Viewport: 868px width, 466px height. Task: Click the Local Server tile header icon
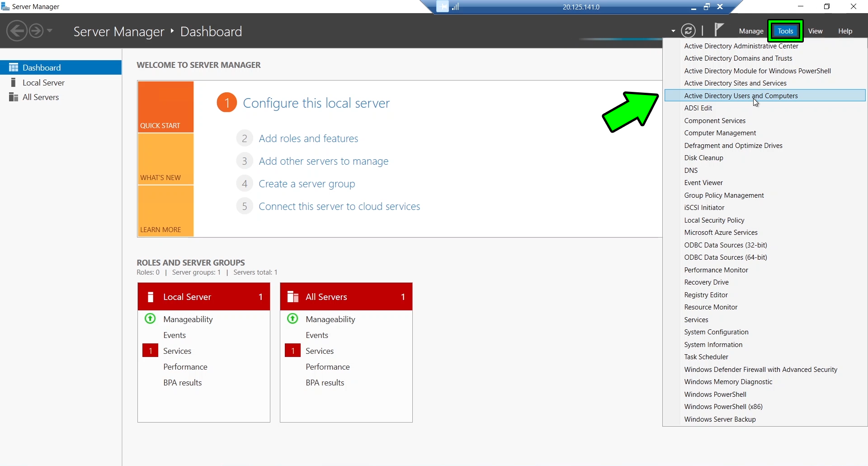(150, 296)
